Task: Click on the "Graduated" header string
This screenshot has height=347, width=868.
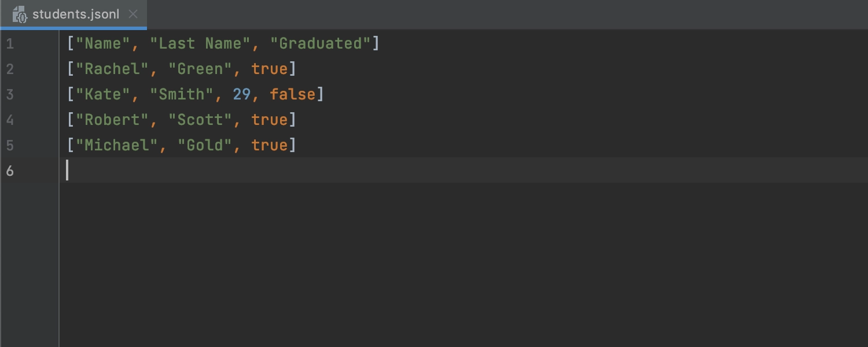Action: pyautogui.click(x=321, y=43)
